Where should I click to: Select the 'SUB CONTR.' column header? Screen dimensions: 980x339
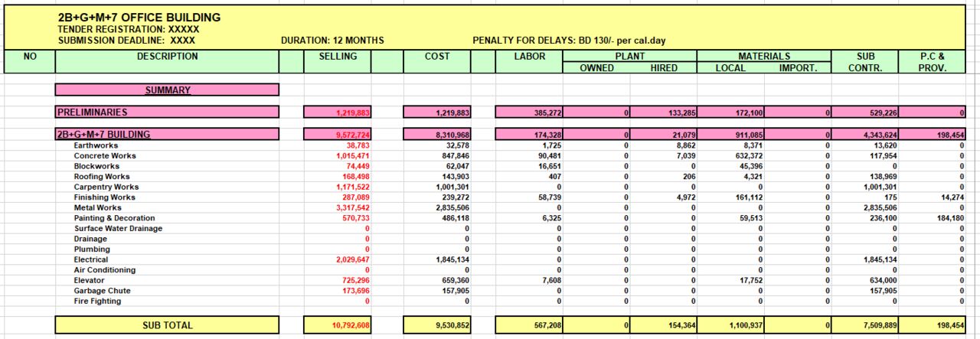865,61
